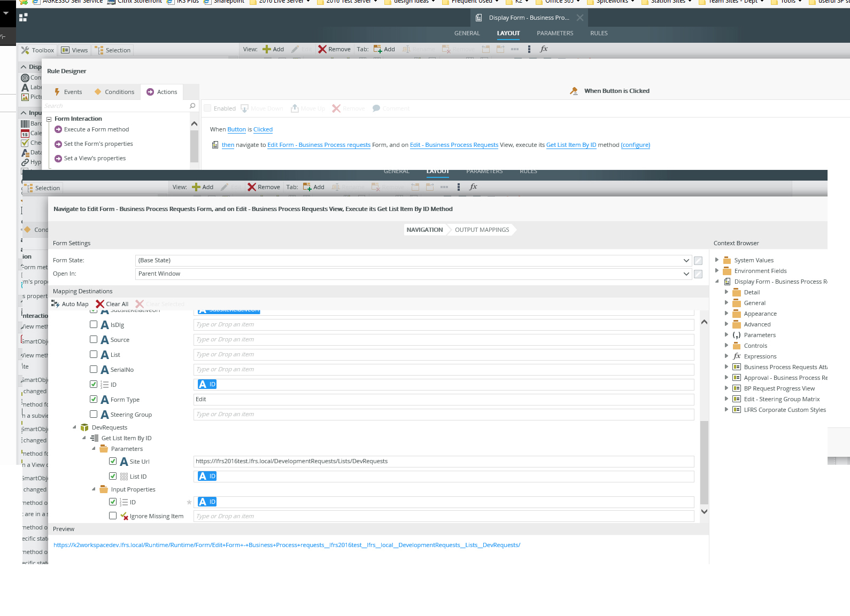Viewport: 850px width, 616px height.
Task: Switch to the Events tab
Action: [x=68, y=92]
